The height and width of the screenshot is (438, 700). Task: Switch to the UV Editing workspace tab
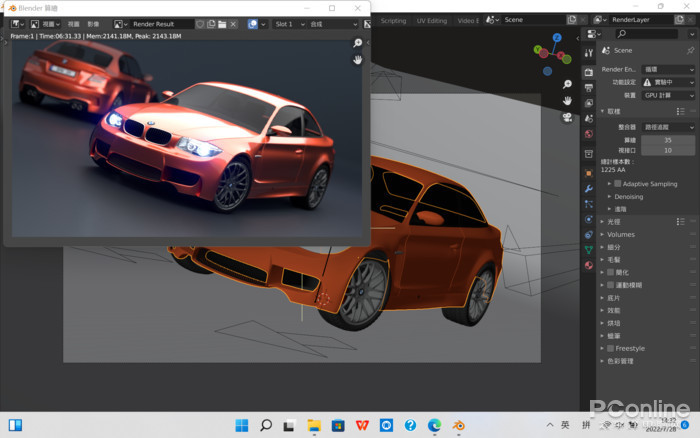point(432,21)
